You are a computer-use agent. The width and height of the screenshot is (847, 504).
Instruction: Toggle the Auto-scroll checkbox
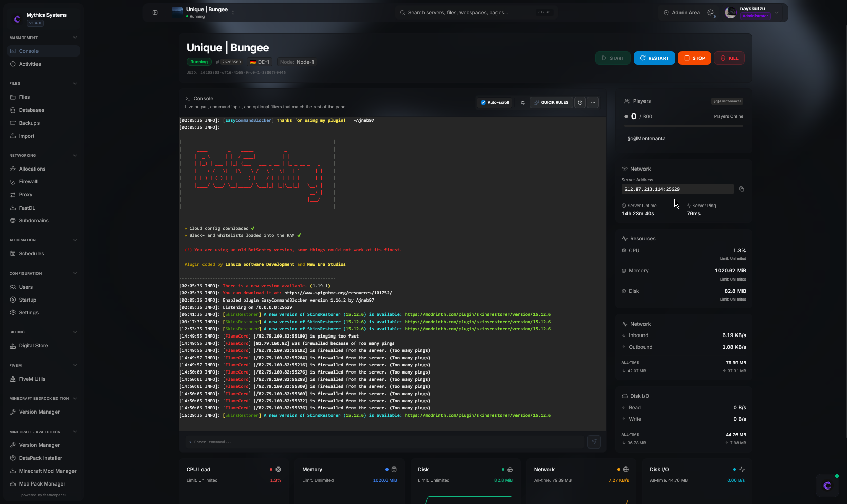(483, 103)
